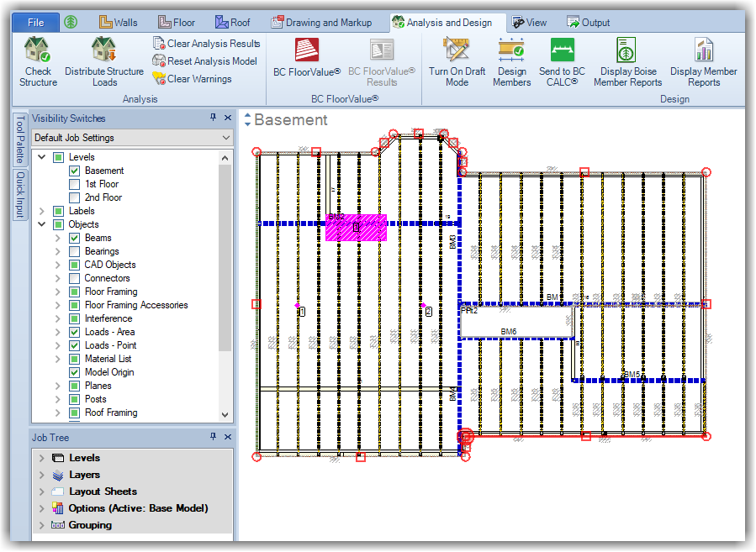The width and height of the screenshot is (756, 552).
Task: Expand the Layers node in Job Tree
Action: click(42, 475)
